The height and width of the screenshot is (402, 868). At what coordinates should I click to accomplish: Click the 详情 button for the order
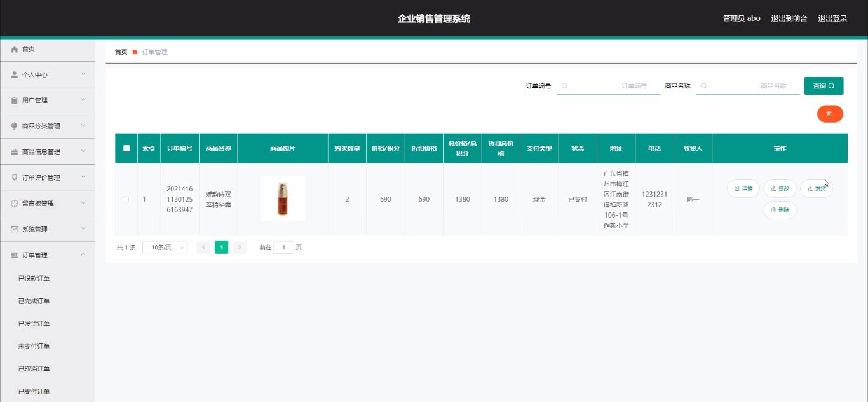pos(743,189)
